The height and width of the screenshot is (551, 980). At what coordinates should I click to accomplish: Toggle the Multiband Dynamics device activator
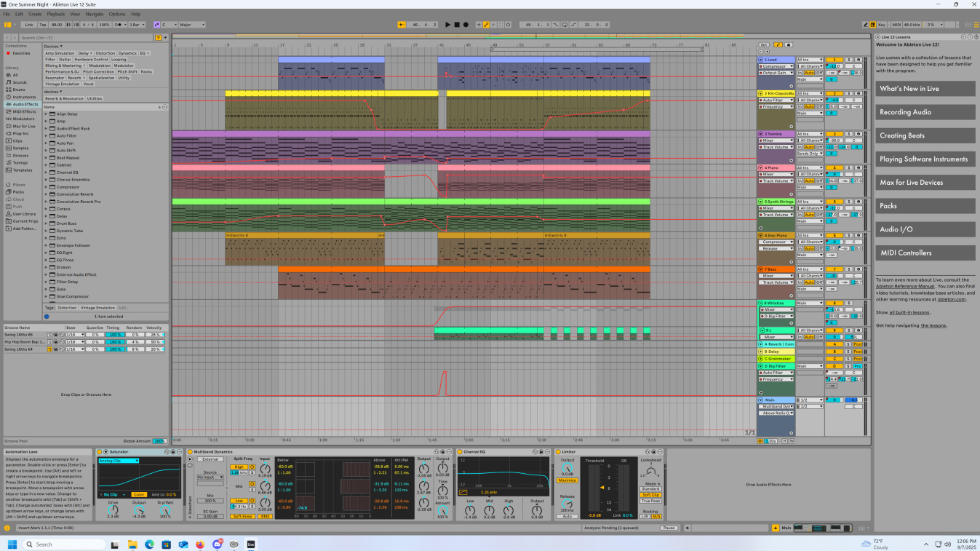pos(191,452)
